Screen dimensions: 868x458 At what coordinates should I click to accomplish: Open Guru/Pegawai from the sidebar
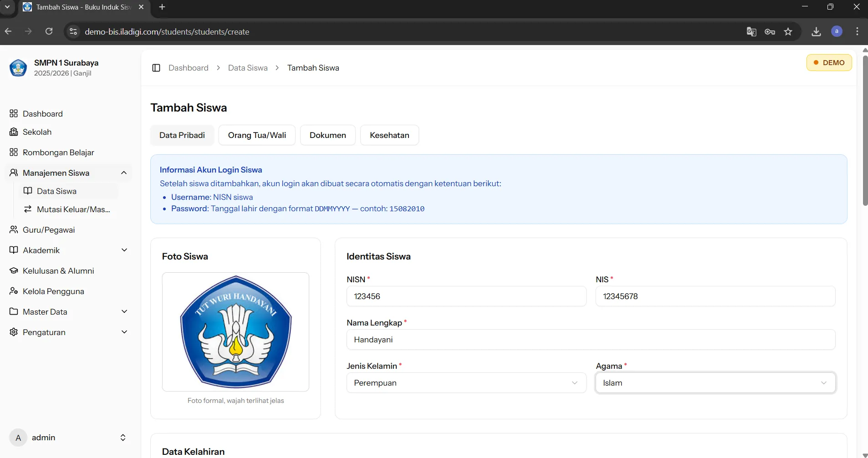click(x=68, y=229)
